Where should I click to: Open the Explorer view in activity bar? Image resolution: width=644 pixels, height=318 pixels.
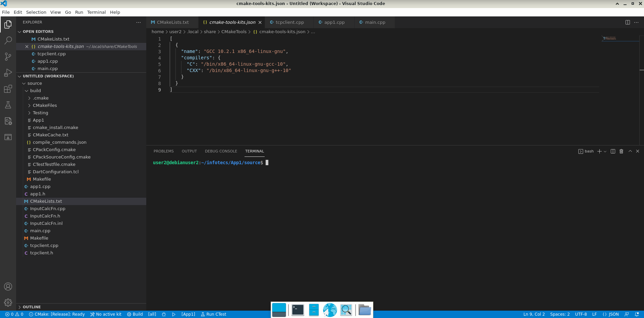(x=8, y=24)
